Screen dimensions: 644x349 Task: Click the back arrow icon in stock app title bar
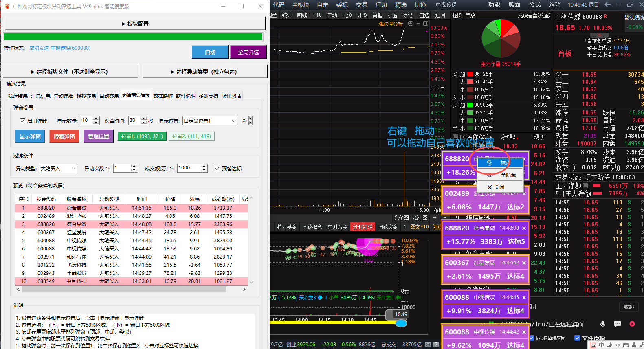click(608, 4)
